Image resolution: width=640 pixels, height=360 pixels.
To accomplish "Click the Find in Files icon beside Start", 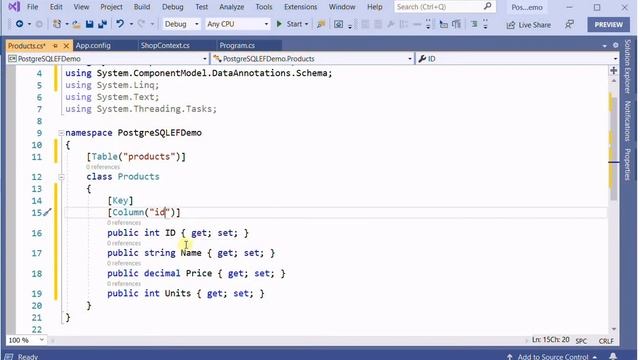I will click(x=321, y=24).
